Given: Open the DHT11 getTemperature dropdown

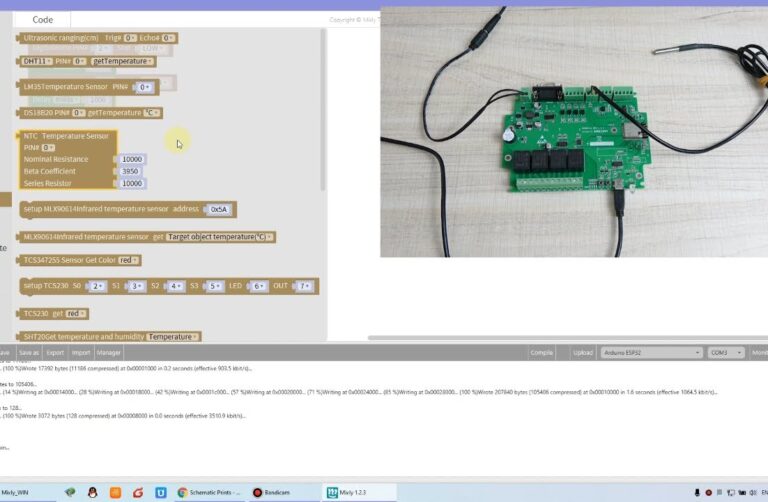Looking at the screenshot, I should click(122, 61).
